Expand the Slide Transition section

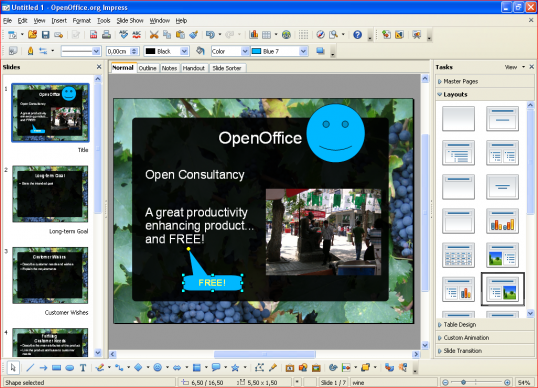click(485, 351)
